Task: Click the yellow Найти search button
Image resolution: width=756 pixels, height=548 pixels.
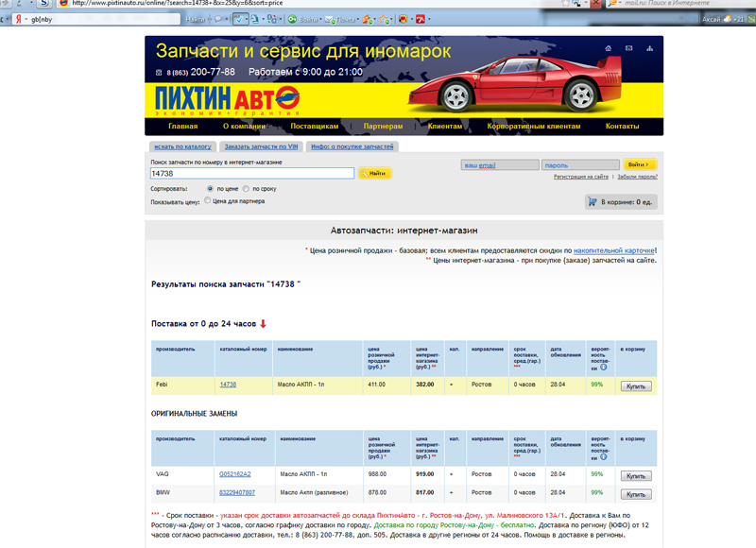Action: [x=374, y=173]
